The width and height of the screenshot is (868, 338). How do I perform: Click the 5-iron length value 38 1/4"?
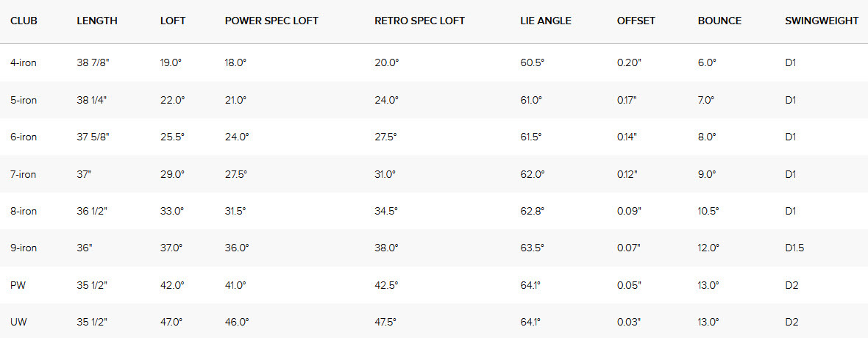tap(92, 100)
